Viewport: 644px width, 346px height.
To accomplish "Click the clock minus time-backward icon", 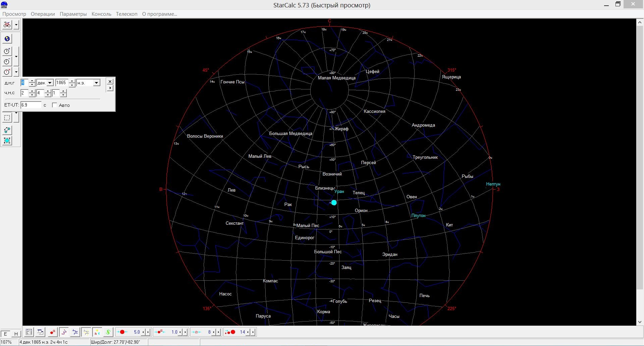I will (x=7, y=62).
